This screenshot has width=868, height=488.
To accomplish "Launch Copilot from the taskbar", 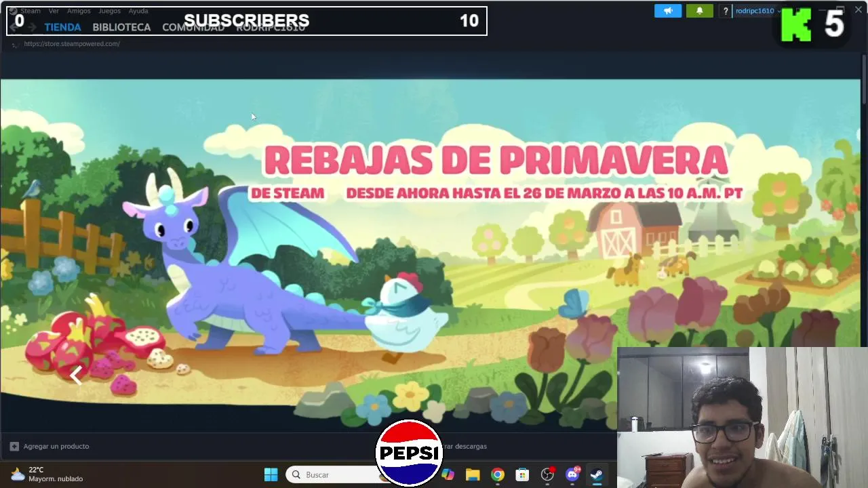I will point(448,474).
